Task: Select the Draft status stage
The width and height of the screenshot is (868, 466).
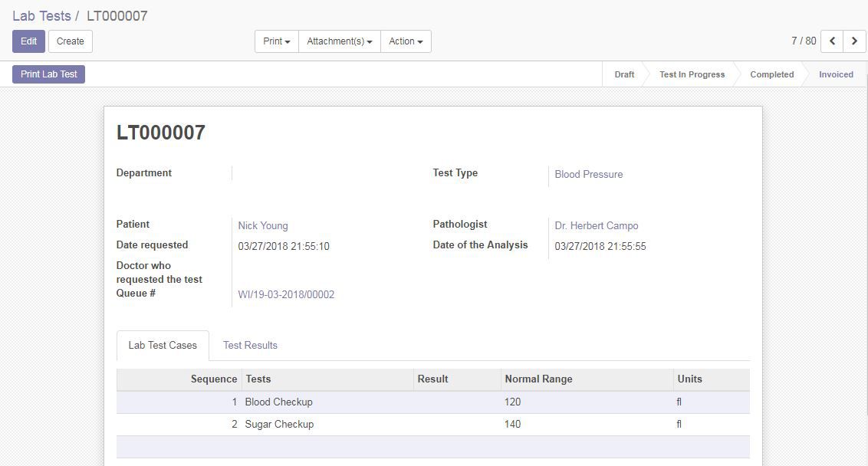Action: coord(624,74)
